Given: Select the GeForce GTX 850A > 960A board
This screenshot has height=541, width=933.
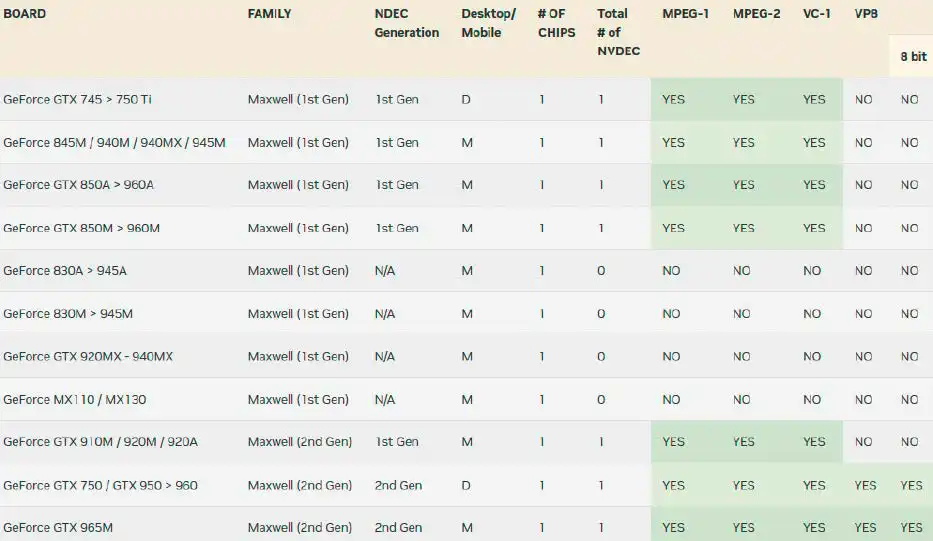Looking at the screenshot, I should click(76, 185).
